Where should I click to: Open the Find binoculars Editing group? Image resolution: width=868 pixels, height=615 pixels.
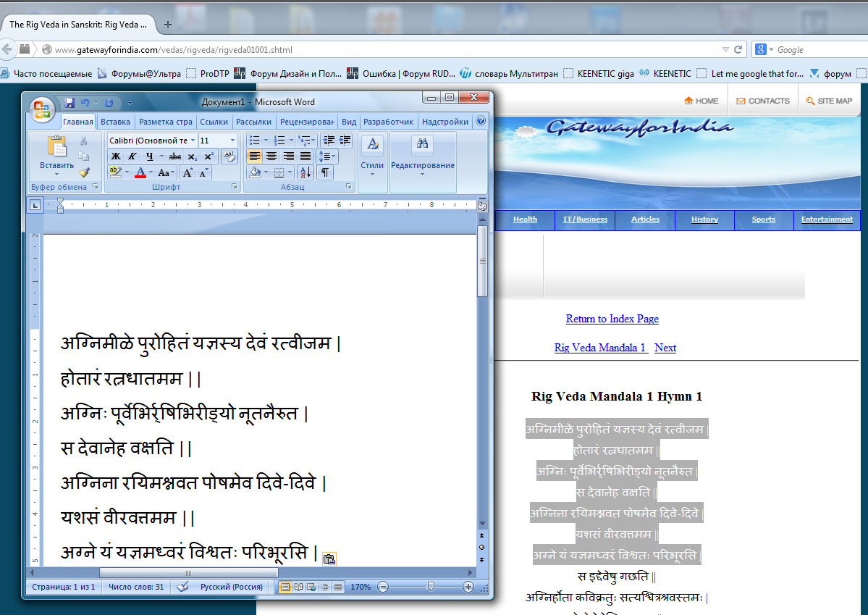(422, 157)
